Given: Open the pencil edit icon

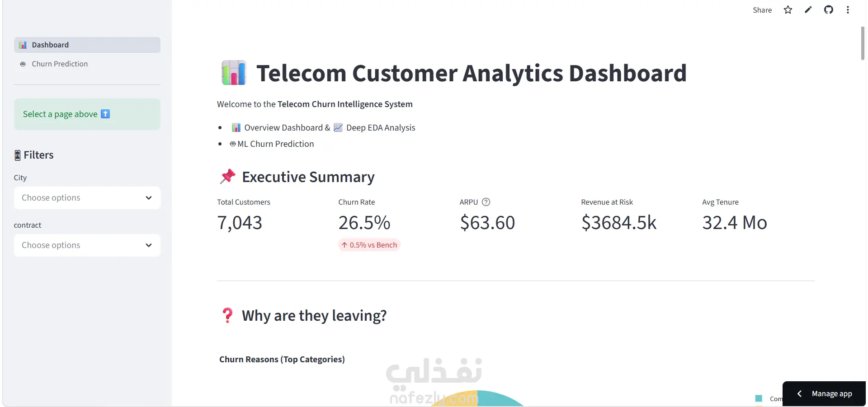Looking at the screenshot, I should click(x=808, y=10).
